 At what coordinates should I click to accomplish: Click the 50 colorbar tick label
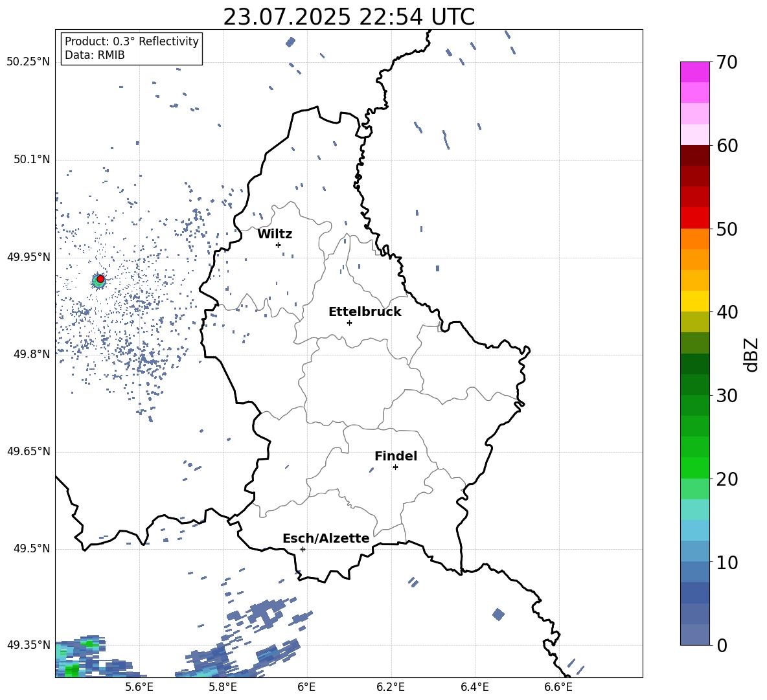click(727, 229)
